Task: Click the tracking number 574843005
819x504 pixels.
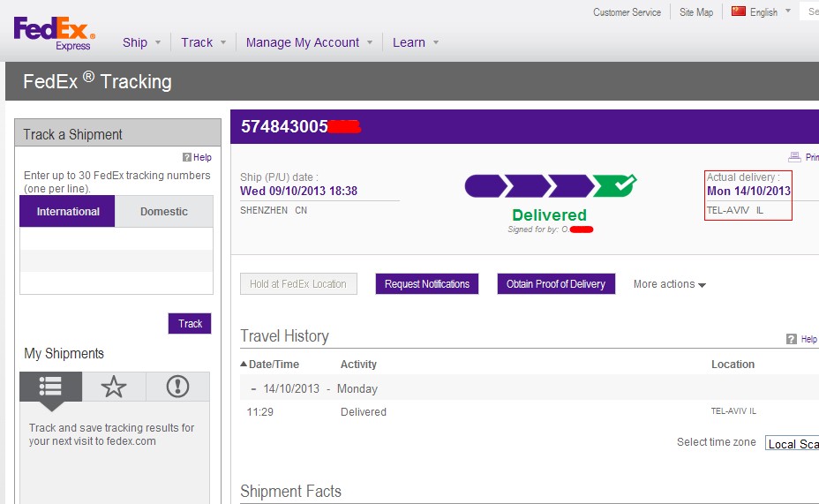Action: pyautogui.click(x=284, y=126)
